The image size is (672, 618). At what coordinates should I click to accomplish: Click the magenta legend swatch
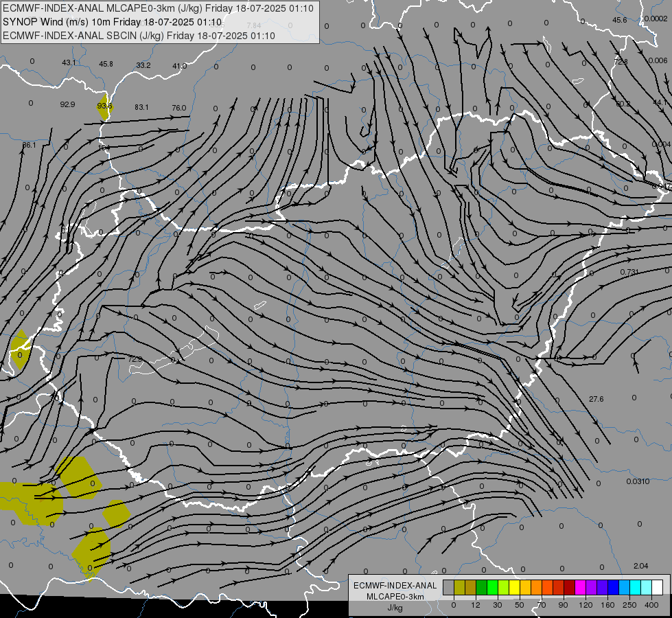point(580,587)
